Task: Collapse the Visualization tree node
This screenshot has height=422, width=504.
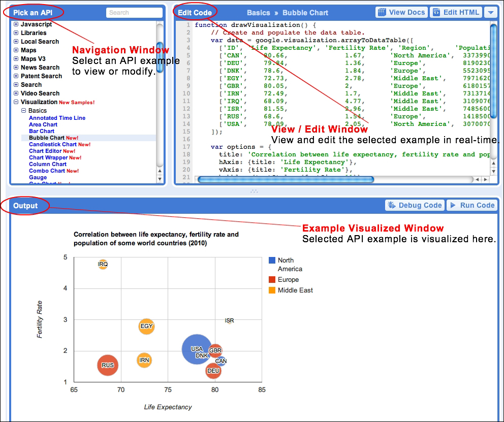Action: click(16, 102)
